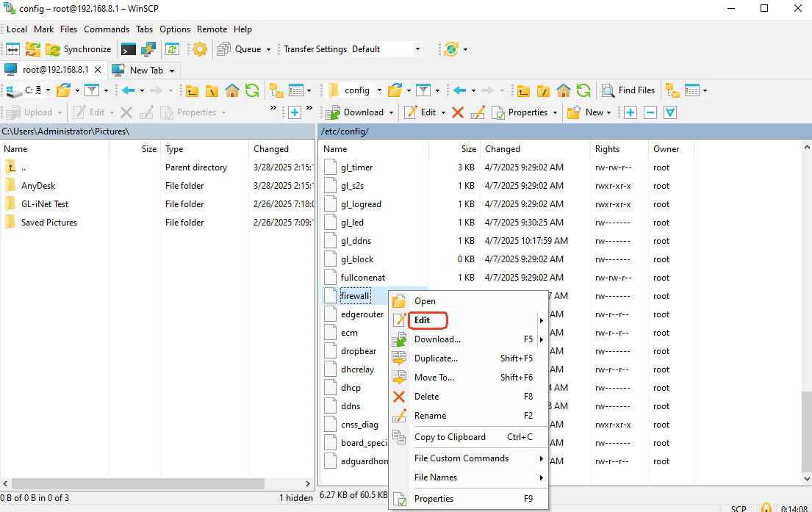
Task: Click the Keep Remote Directory Up to Date icon
Action: coord(173,49)
